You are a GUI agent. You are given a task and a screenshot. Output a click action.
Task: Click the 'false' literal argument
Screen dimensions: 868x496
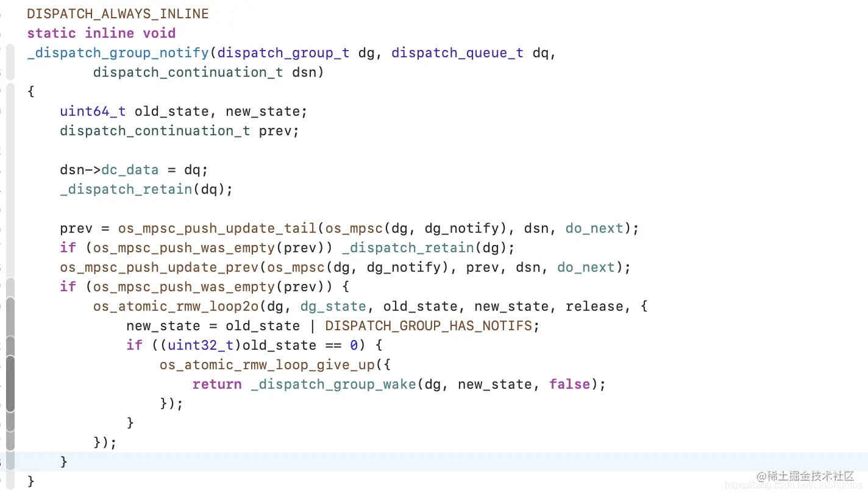click(x=569, y=384)
